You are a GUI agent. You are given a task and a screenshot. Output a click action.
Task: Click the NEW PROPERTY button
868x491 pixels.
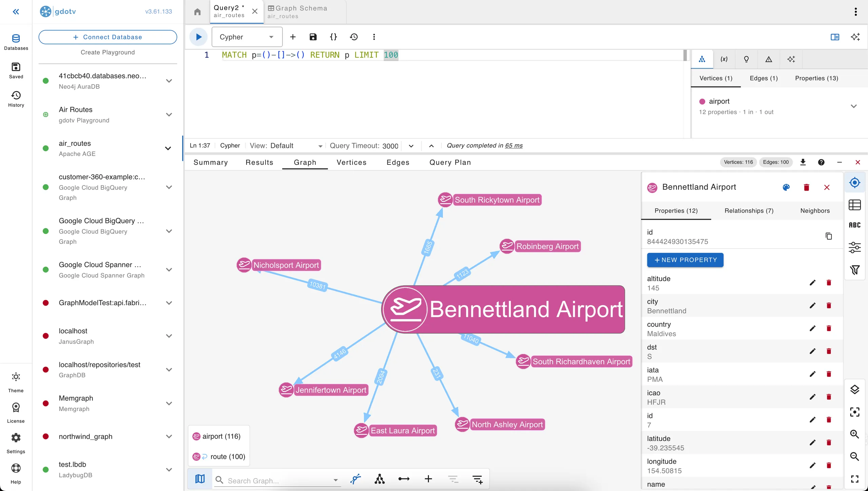(685, 260)
